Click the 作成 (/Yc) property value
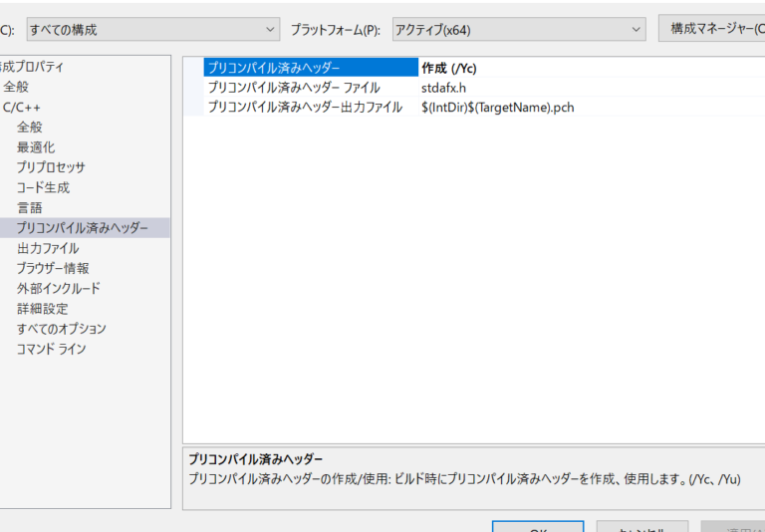This screenshot has width=765, height=532. [x=592, y=68]
